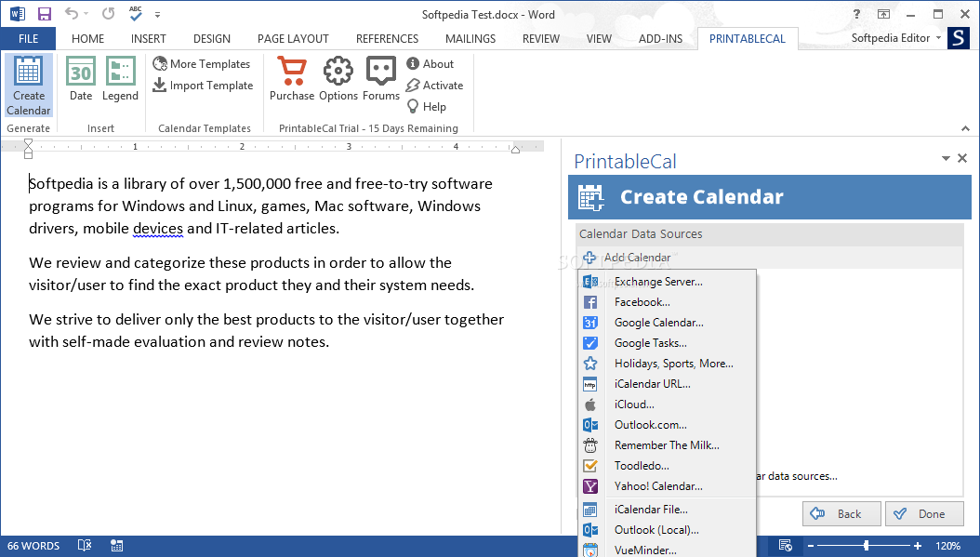The height and width of the screenshot is (557, 980).
Task: Click Import Template
Action: (x=203, y=85)
